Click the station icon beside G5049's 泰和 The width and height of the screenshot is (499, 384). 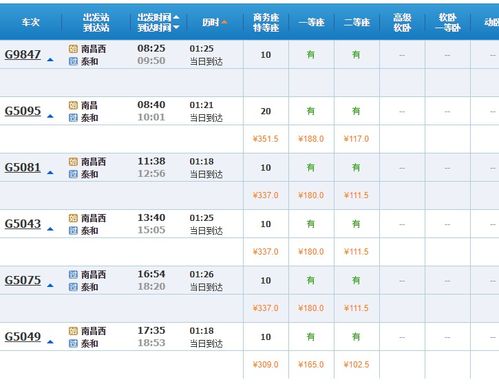point(73,343)
